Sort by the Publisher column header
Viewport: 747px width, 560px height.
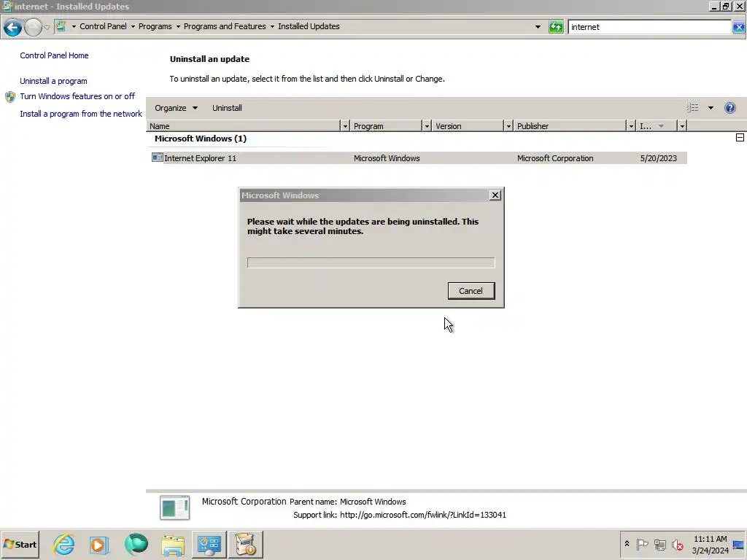pyautogui.click(x=570, y=126)
